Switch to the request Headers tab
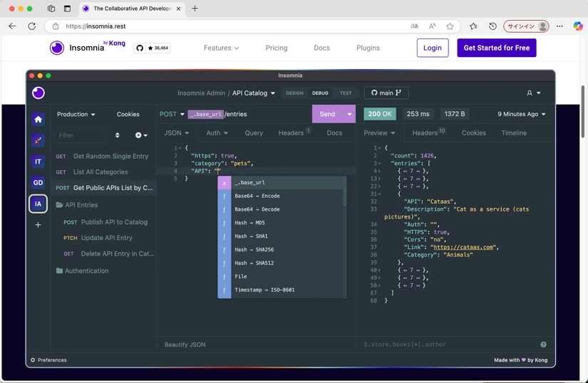Image resolution: width=588 pixels, height=383 pixels. [x=294, y=132]
